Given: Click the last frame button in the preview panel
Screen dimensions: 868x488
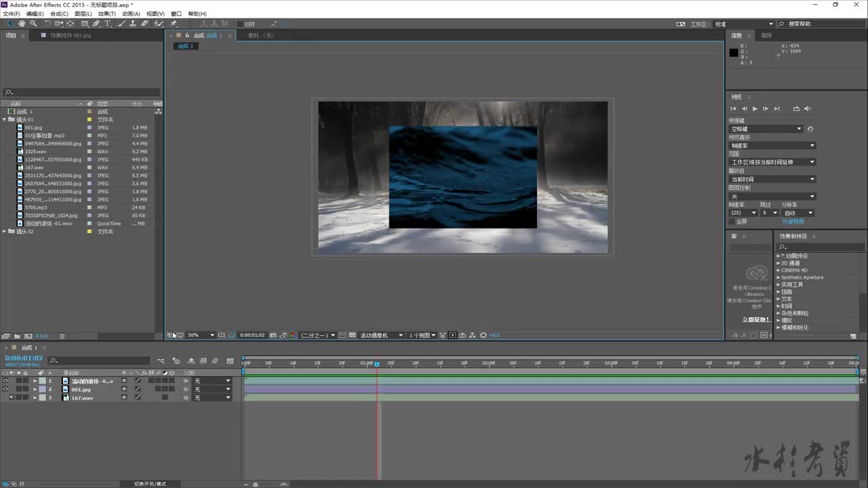Looking at the screenshot, I should (777, 108).
